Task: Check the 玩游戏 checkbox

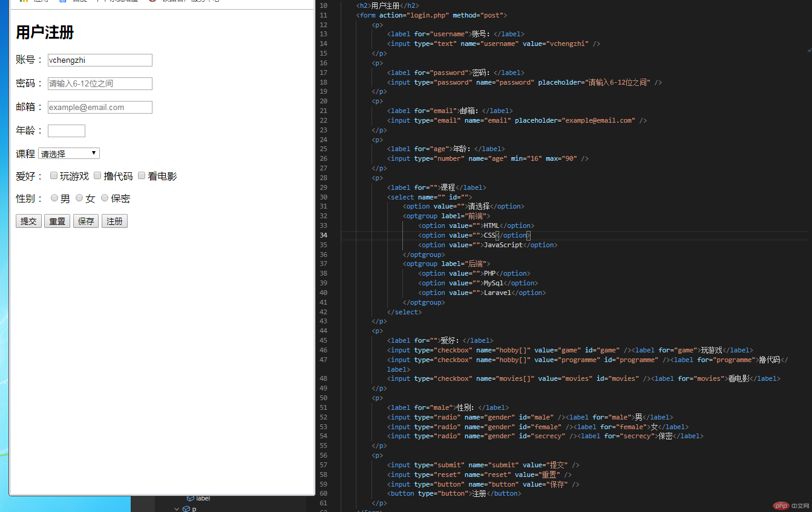Action: (x=54, y=175)
